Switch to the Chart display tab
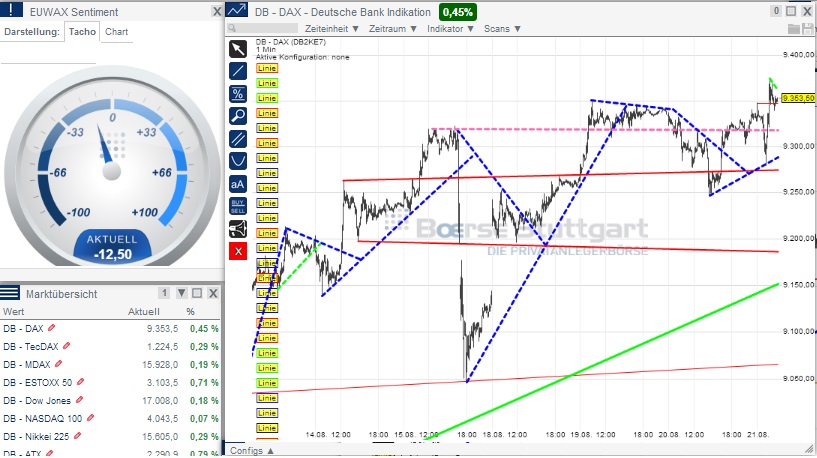 pos(117,32)
